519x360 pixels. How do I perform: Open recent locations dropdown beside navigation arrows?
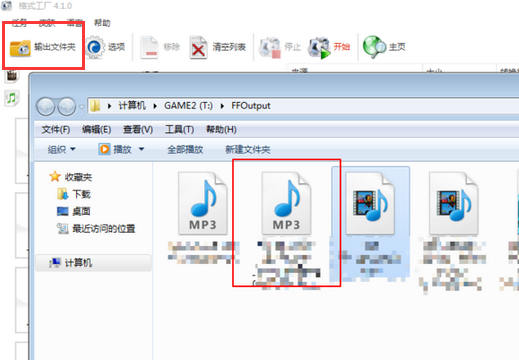(82, 107)
